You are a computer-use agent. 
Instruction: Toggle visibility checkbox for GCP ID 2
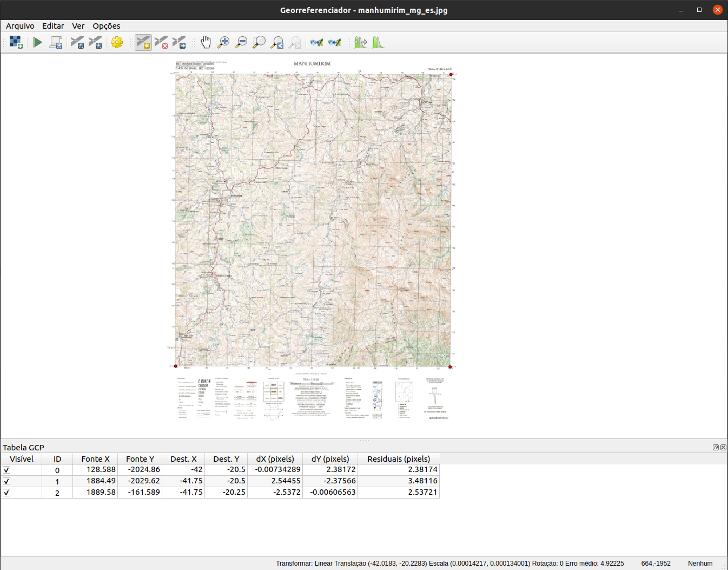(x=6, y=493)
